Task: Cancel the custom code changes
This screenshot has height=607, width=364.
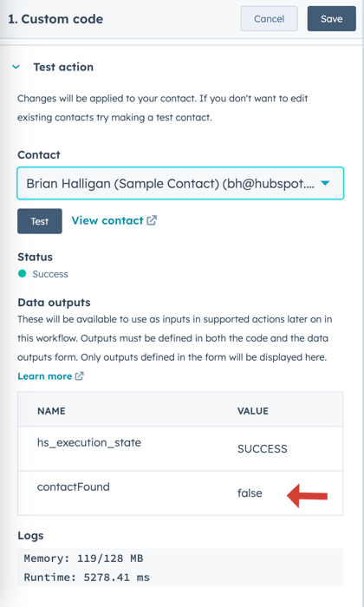Action: (x=270, y=18)
